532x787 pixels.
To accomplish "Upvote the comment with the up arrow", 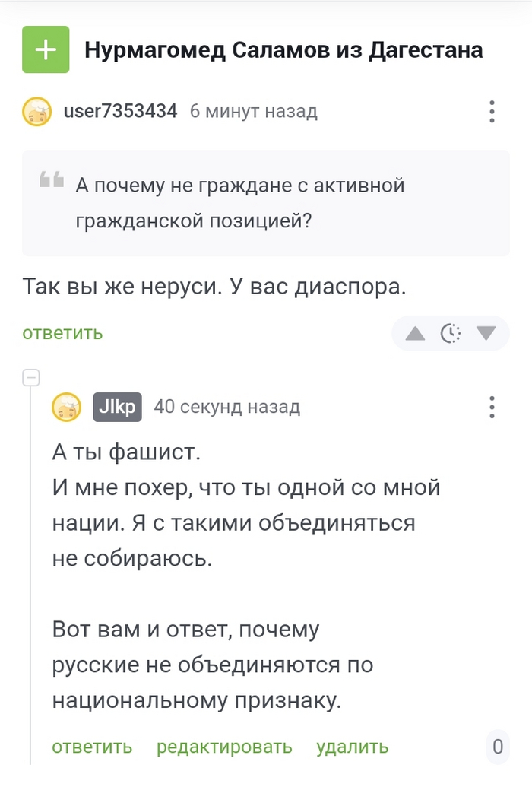I will click(x=414, y=333).
